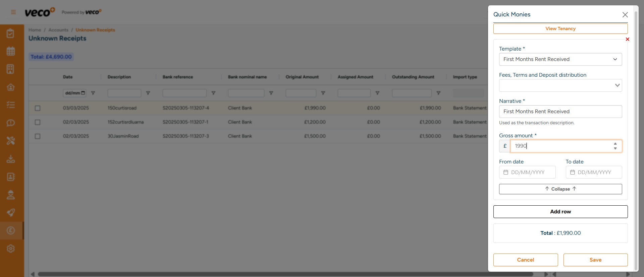This screenshot has width=644, height=277.
Task: Click the scroll-left arrow of the table scrollbar
Action: (33, 274)
